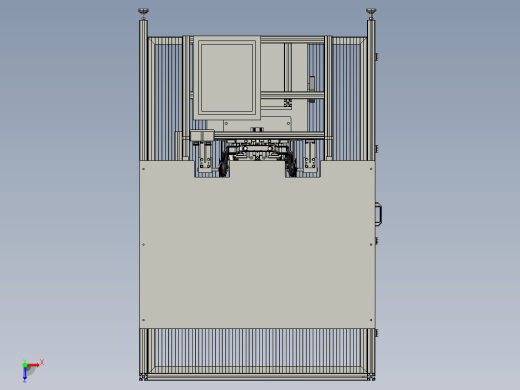Click the blue downward axis arrow on the triad
The height and width of the screenshot is (390, 520).
click(25, 375)
